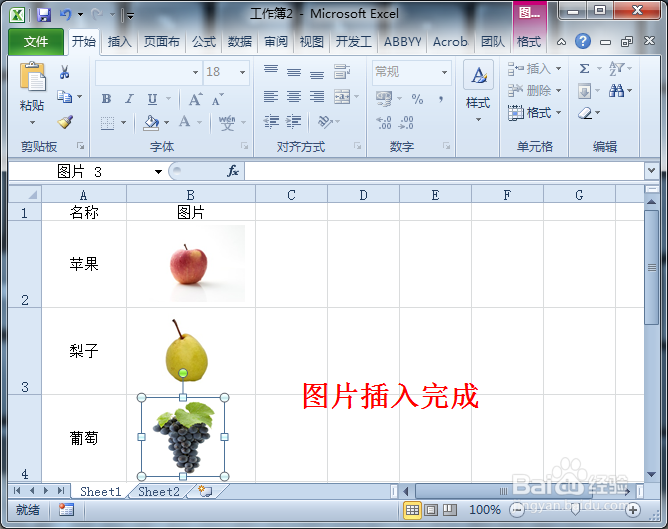The width and height of the screenshot is (668, 529).
Task: Click the Copy icon
Action: [x=64, y=97]
